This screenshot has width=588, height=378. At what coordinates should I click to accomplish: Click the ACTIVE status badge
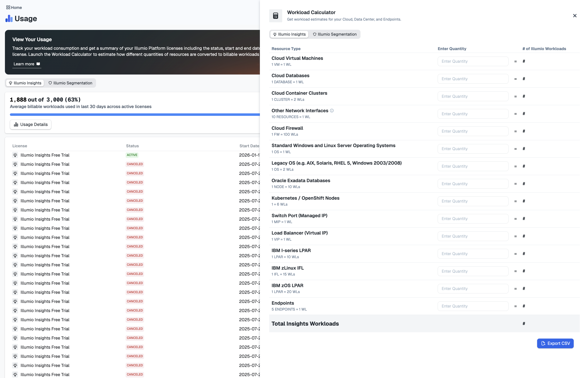pyautogui.click(x=132, y=155)
